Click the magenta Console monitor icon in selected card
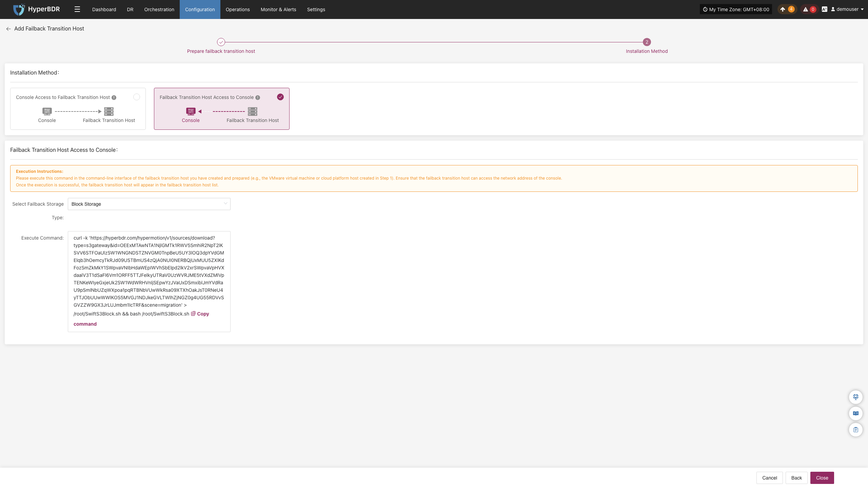 click(191, 111)
